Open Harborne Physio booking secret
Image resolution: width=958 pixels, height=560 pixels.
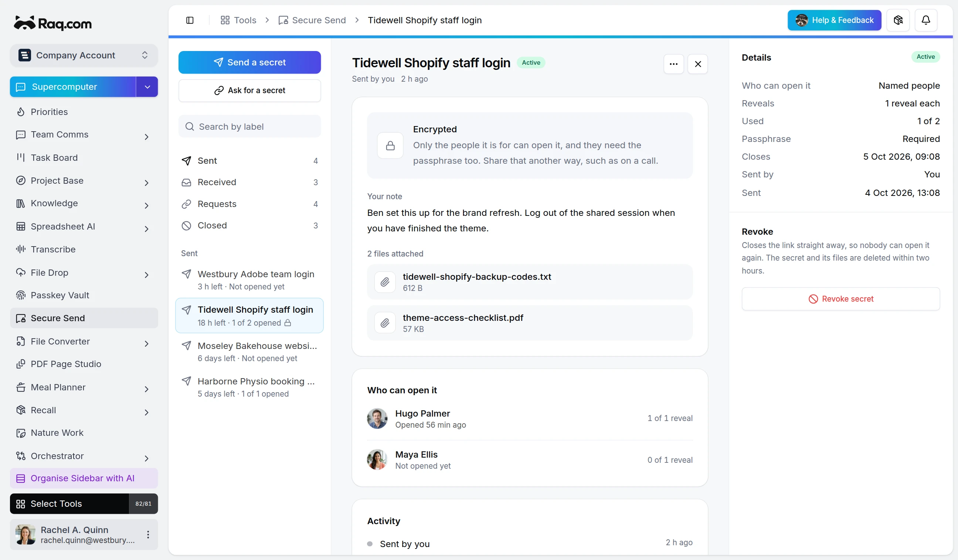(x=250, y=387)
